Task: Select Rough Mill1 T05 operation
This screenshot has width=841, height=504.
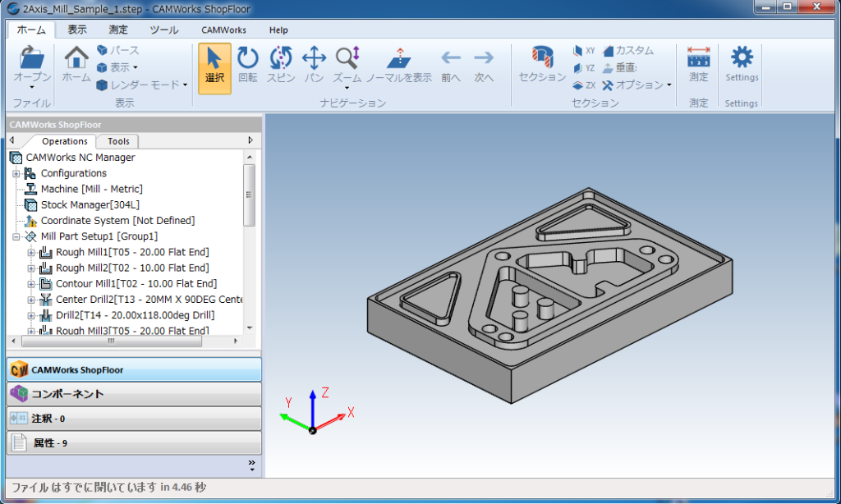Action: [132, 252]
